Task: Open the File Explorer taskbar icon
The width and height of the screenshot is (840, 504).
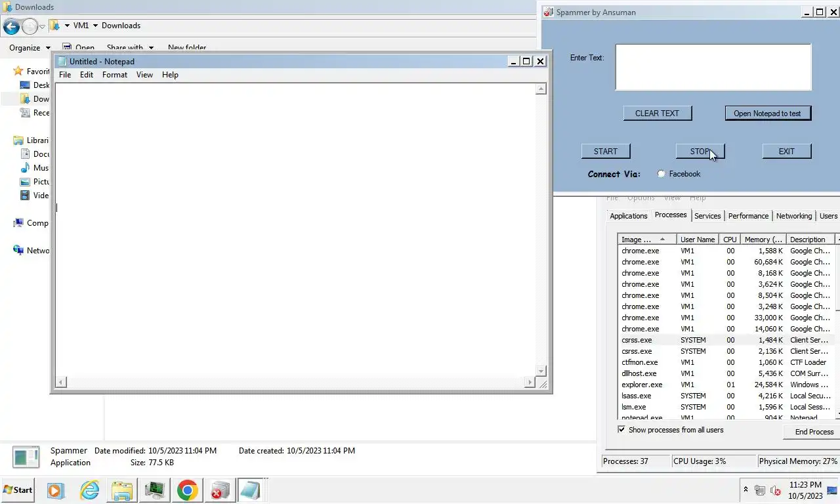Action: (x=122, y=490)
